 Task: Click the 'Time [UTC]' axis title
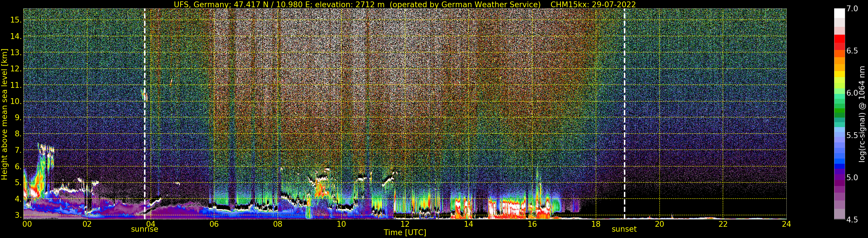tap(405, 233)
